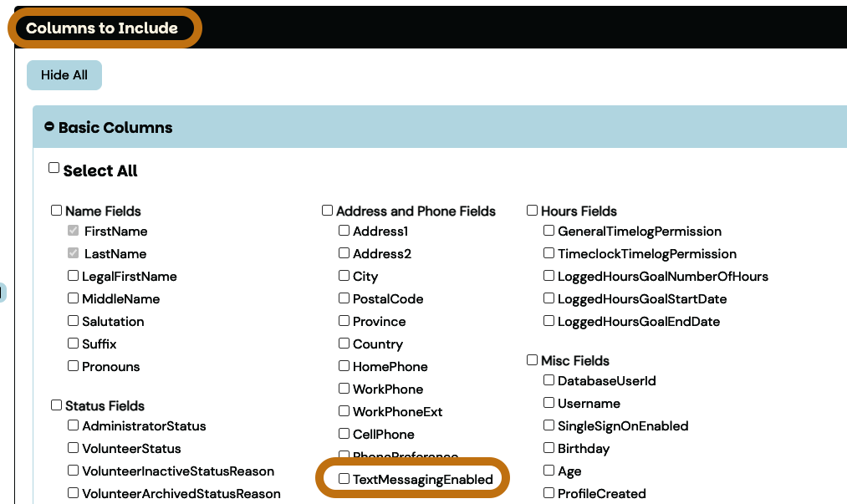Select the Address and Phone Fields checkbox
This screenshot has height=504, width=847.
tap(328, 211)
